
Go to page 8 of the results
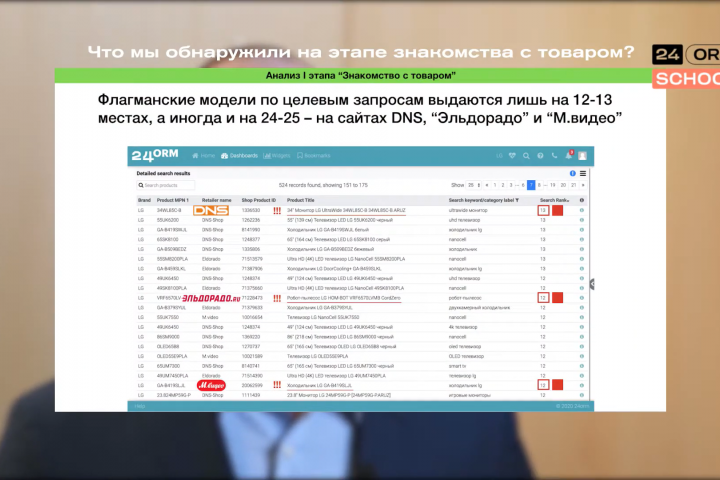pyautogui.click(x=539, y=185)
